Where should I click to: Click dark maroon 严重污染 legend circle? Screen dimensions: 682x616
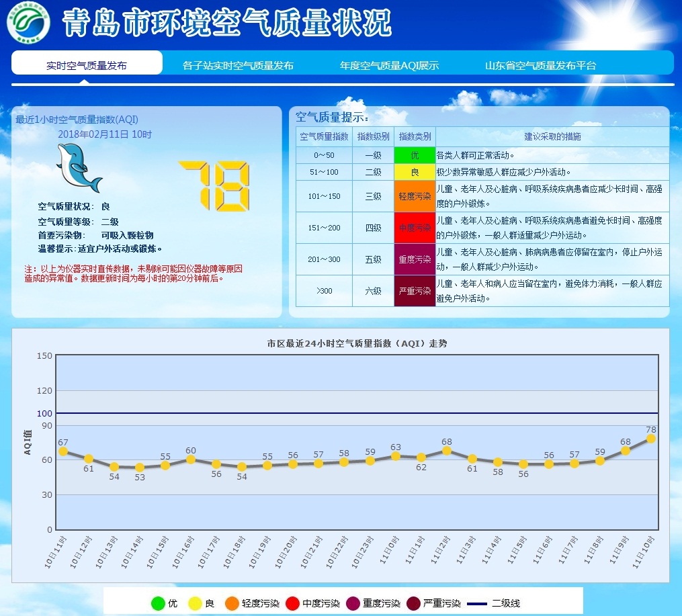[x=413, y=603]
